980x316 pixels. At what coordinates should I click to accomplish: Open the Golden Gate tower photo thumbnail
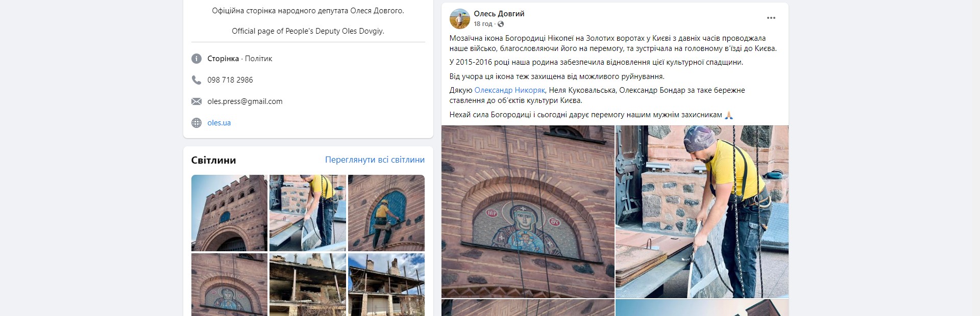(229, 213)
